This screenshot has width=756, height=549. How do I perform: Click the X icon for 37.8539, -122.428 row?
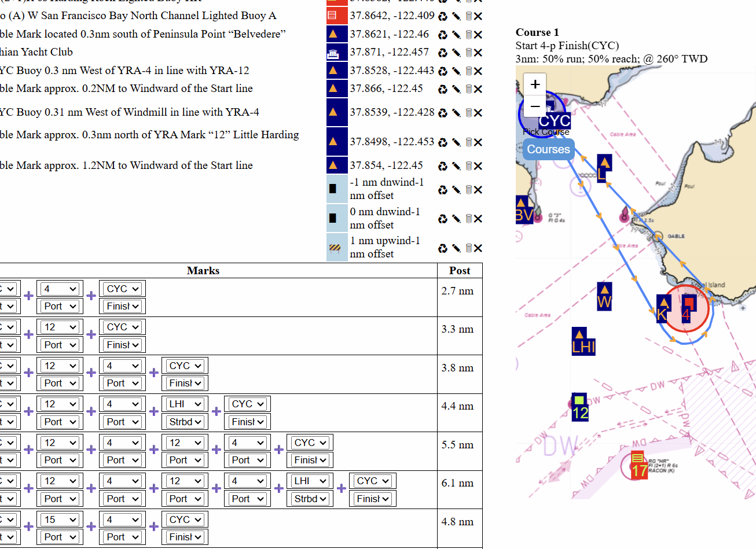pyautogui.click(x=478, y=113)
